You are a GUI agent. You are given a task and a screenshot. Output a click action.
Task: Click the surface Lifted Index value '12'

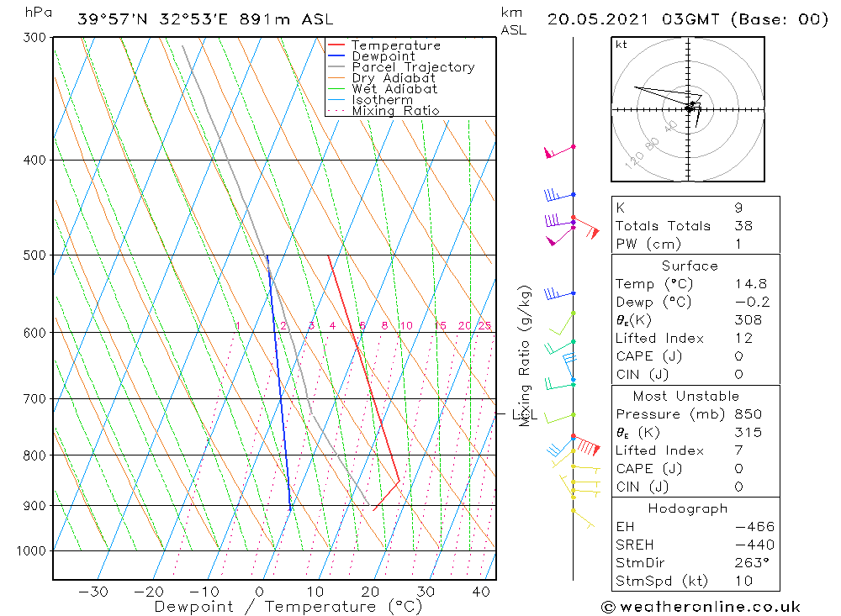[x=743, y=339]
